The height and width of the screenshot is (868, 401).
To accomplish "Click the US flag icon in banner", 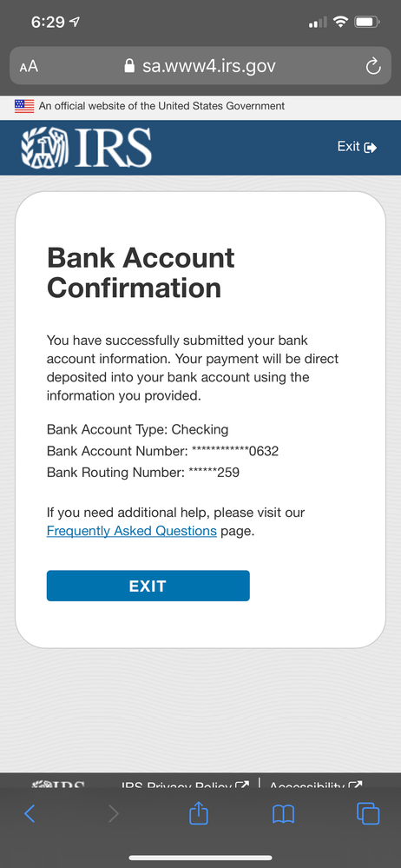I will (x=24, y=106).
